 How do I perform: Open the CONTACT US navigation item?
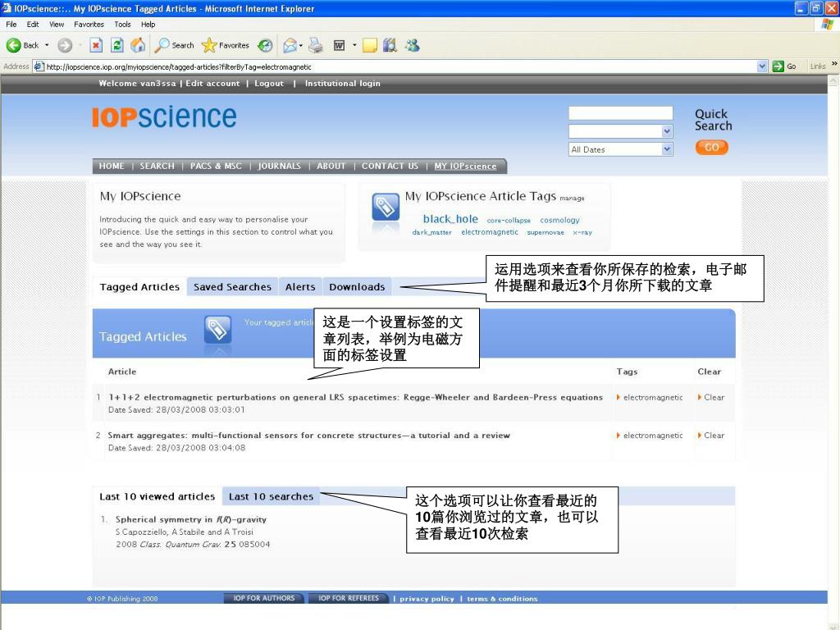390,166
